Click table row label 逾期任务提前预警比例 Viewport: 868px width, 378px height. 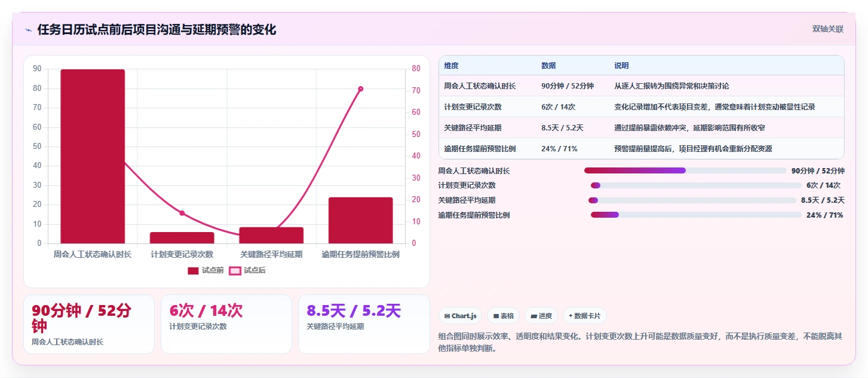tap(480, 149)
